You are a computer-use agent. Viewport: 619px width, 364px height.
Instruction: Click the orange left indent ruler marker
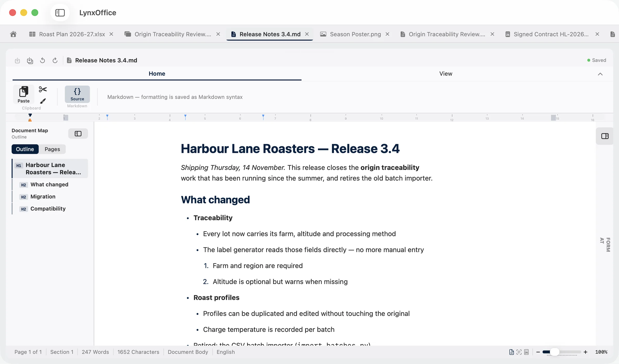point(30,120)
